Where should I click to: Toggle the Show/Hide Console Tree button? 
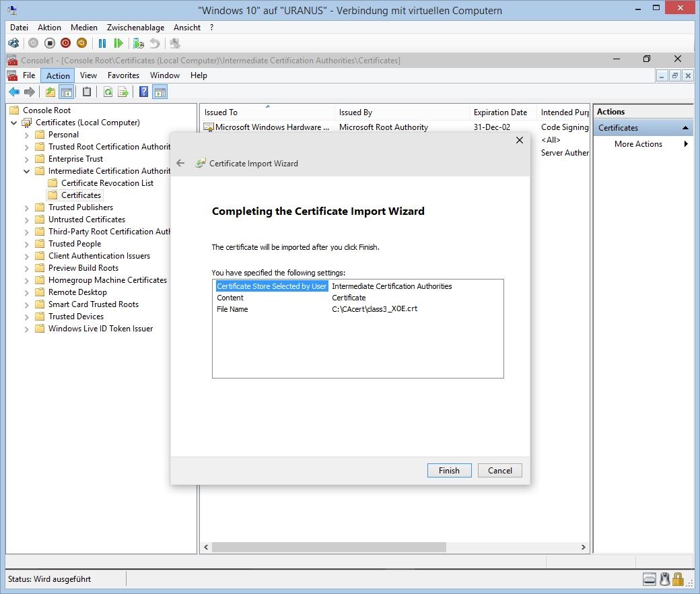click(66, 92)
